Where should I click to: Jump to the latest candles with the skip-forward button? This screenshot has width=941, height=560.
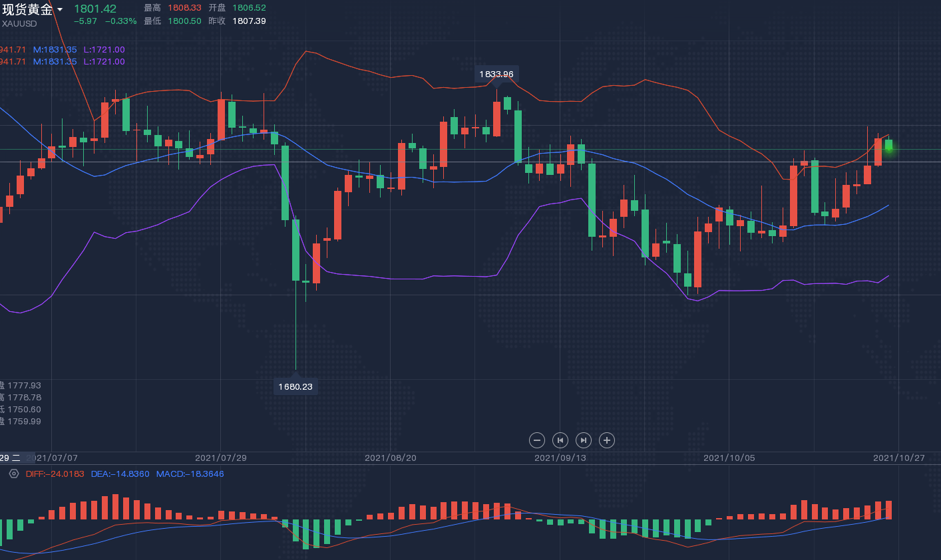pos(584,440)
